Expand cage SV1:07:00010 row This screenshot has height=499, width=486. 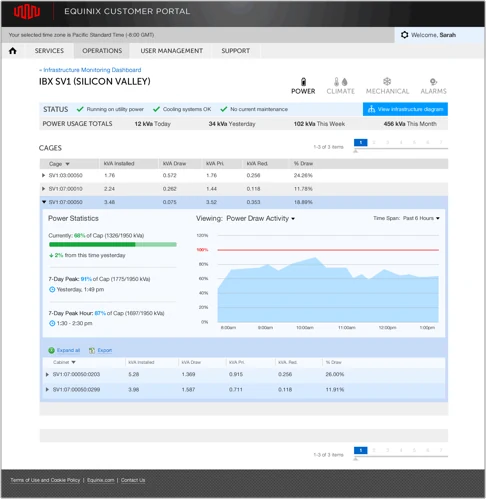[43, 189]
